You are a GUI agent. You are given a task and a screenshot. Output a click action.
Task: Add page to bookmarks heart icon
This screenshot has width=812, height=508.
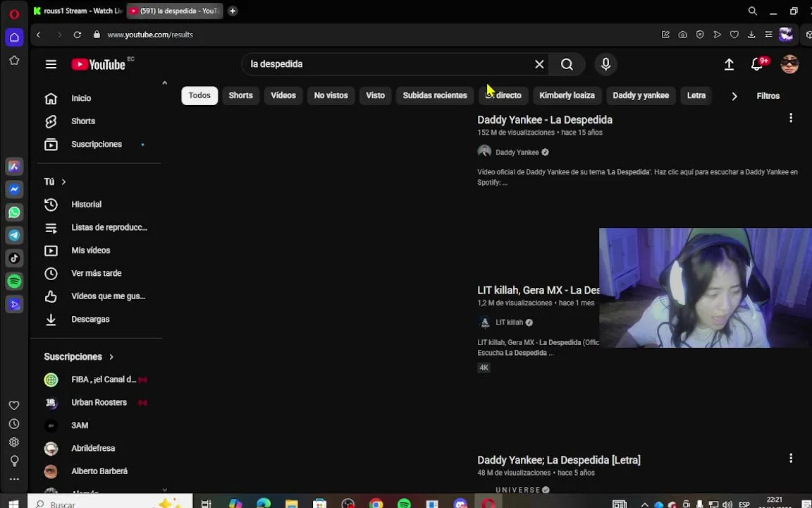(x=734, y=35)
